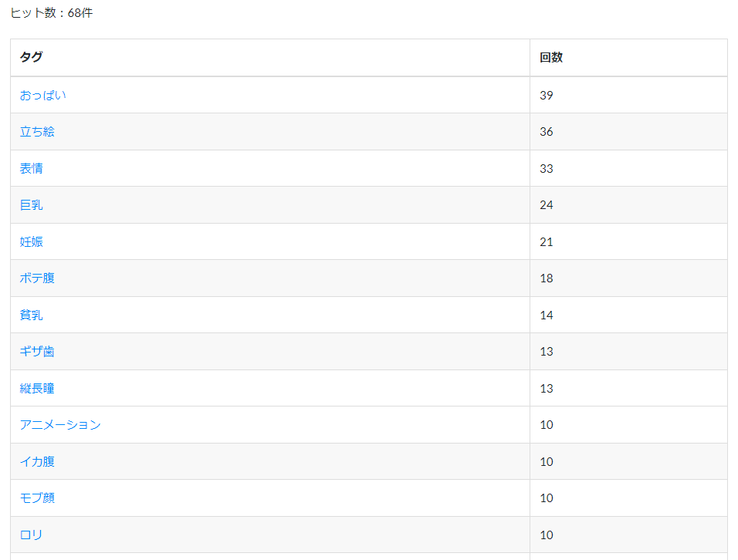Open the おっぱい tag link
738x560 pixels.
pos(42,96)
